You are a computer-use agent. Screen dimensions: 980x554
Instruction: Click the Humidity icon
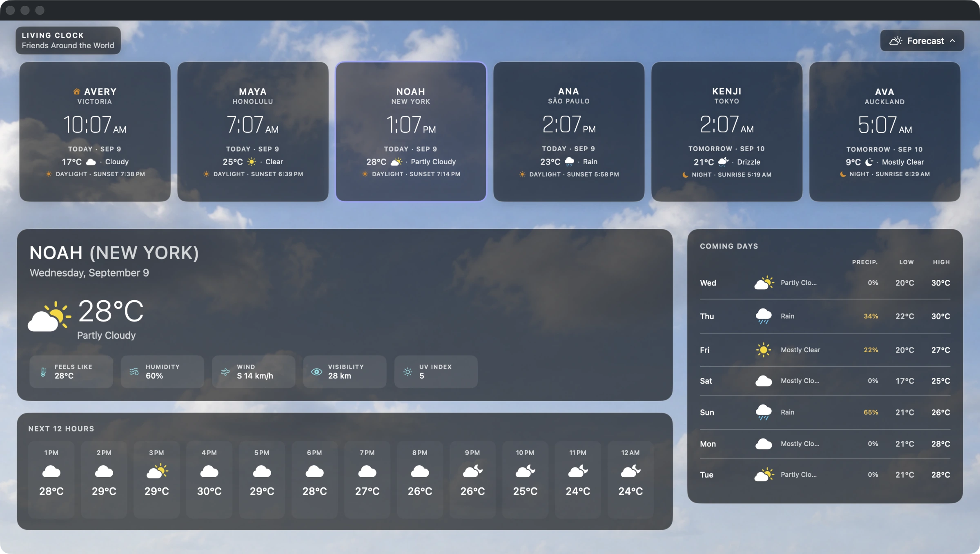(134, 372)
